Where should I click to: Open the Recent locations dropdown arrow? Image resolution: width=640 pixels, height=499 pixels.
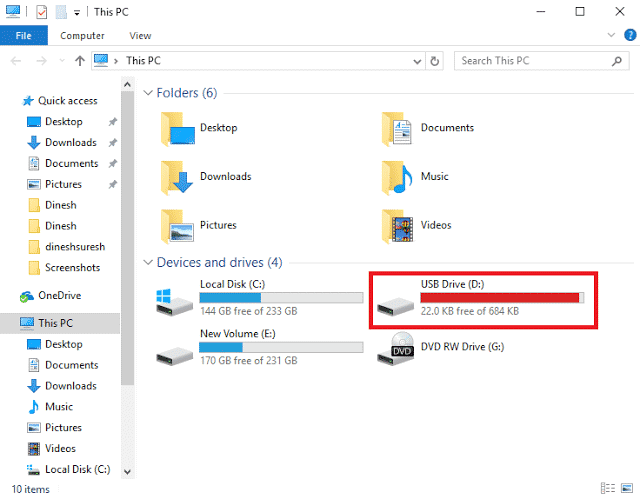pyautogui.click(x=62, y=61)
